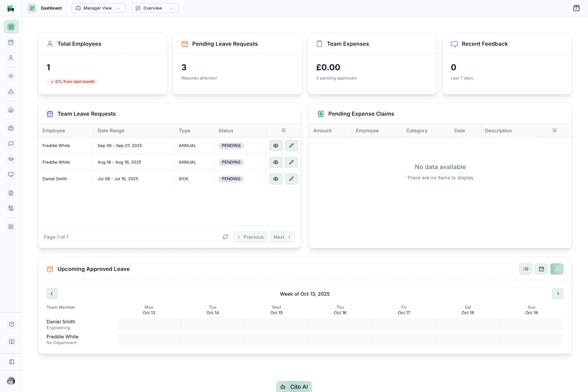588x392 pixels.
Task: Open the briefcase icon in sidebar
Action: (x=11, y=128)
